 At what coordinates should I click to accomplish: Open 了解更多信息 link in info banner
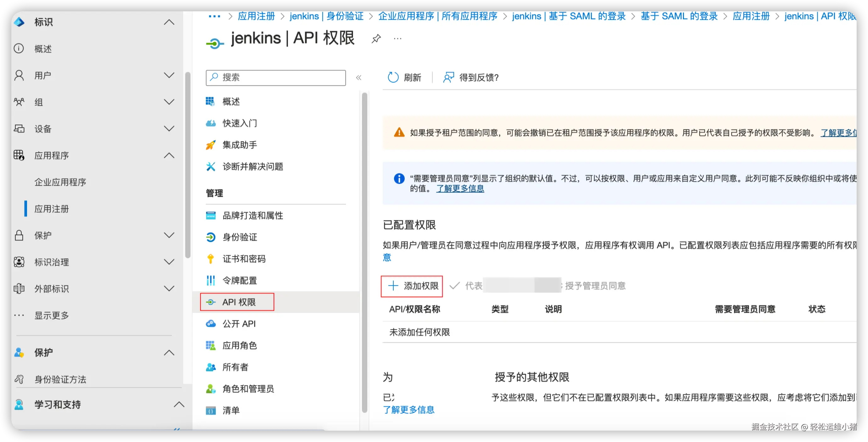click(460, 189)
